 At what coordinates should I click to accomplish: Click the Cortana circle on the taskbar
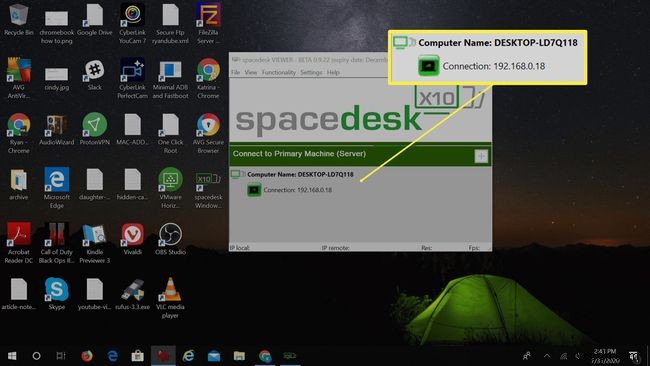(36, 356)
